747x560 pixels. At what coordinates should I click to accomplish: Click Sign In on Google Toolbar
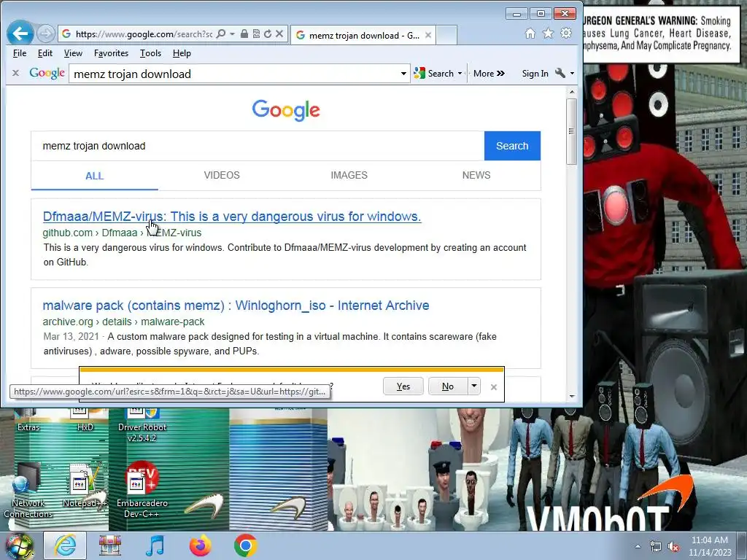[x=535, y=74]
